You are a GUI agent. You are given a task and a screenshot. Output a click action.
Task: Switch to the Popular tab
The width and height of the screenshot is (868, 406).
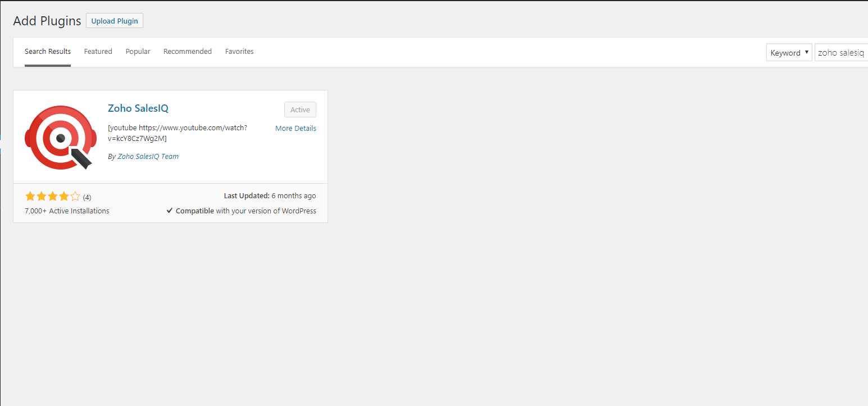click(138, 52)
